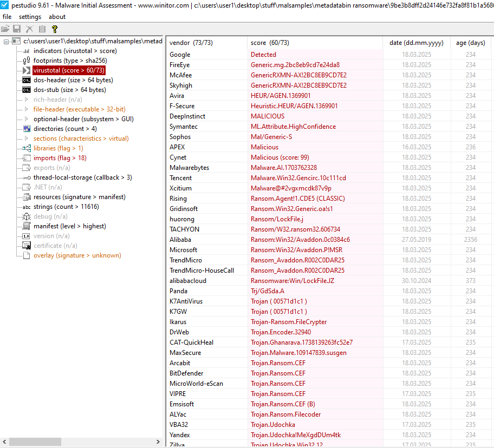
Task: Click the pestudio checkmark title bar icon
Action: (x=4, y=5)
